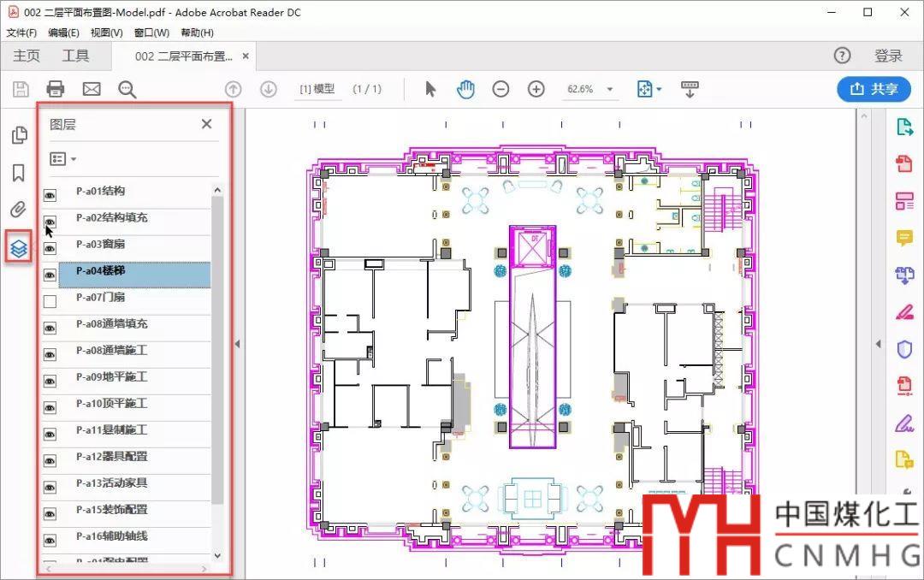Show the P-a07门扇 layer
This screenshot has height=580, width=924.
pyautogui.click(x=50, y=301)
